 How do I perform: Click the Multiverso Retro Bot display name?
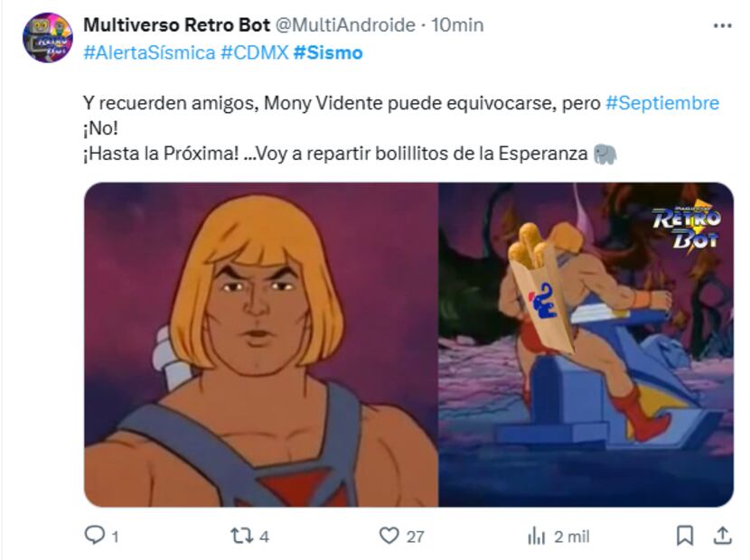(x=176, y=25)
